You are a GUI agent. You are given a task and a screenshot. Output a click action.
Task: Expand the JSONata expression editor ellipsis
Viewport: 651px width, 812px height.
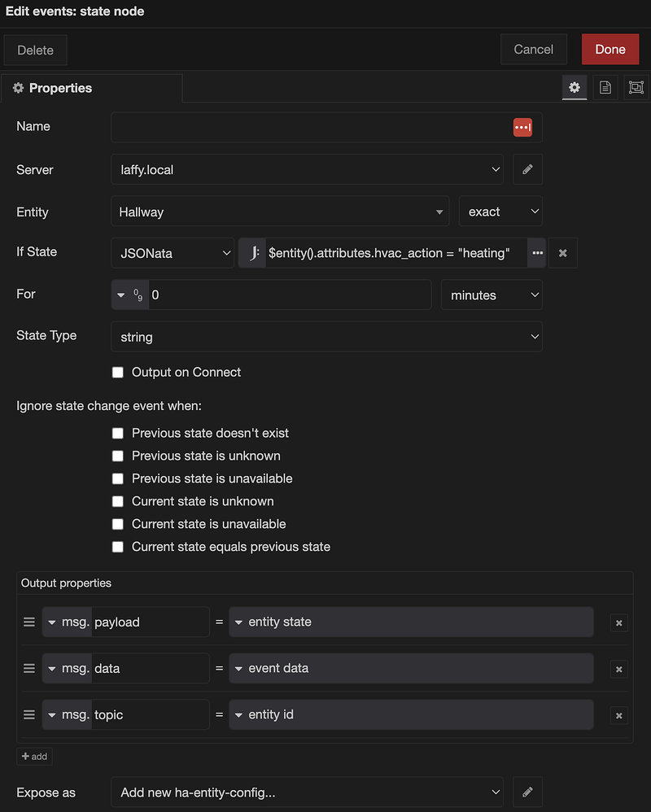(x=537, y=253)
